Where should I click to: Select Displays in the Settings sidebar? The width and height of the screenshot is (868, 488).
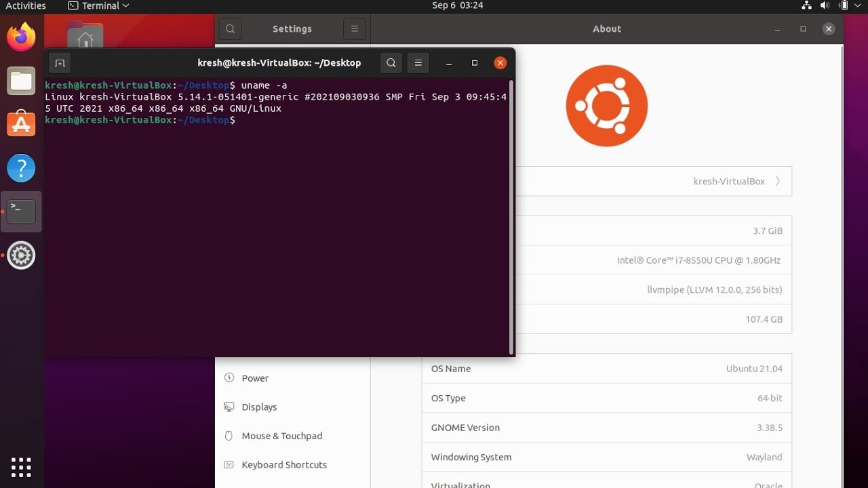point(292,407)
